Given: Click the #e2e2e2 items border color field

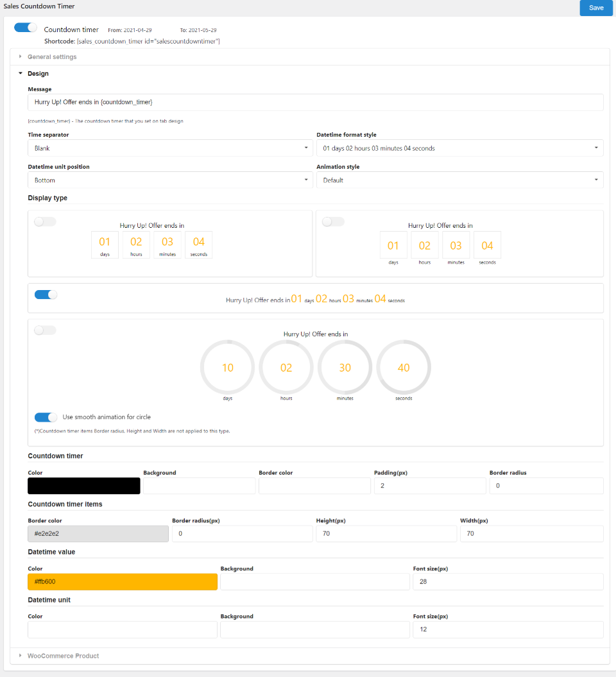Looking at the screenshot, I should pos(98,534).
